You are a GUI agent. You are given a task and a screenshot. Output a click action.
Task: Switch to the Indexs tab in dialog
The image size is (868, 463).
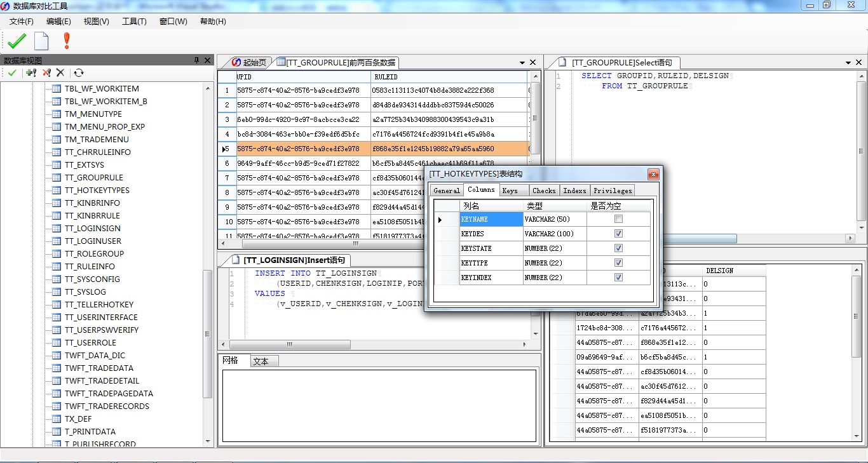(574, 191)
